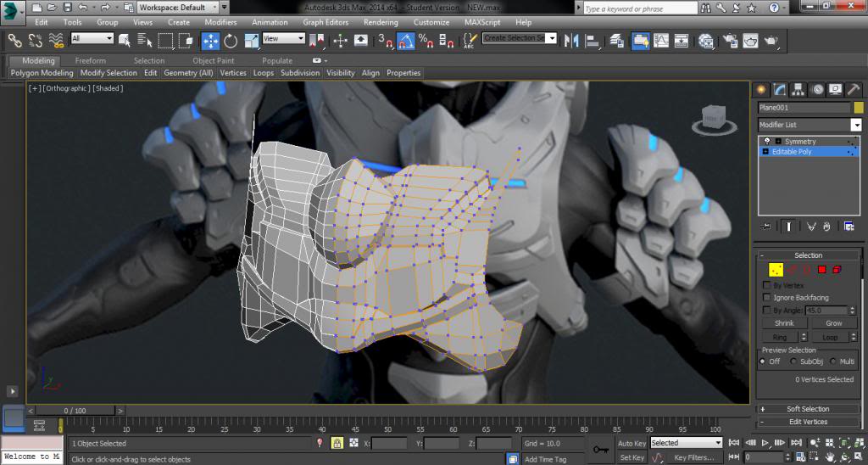Viewport: 868px width, 465px height.
Task: Open the Render Setup teapot icon
Action: 729,40
